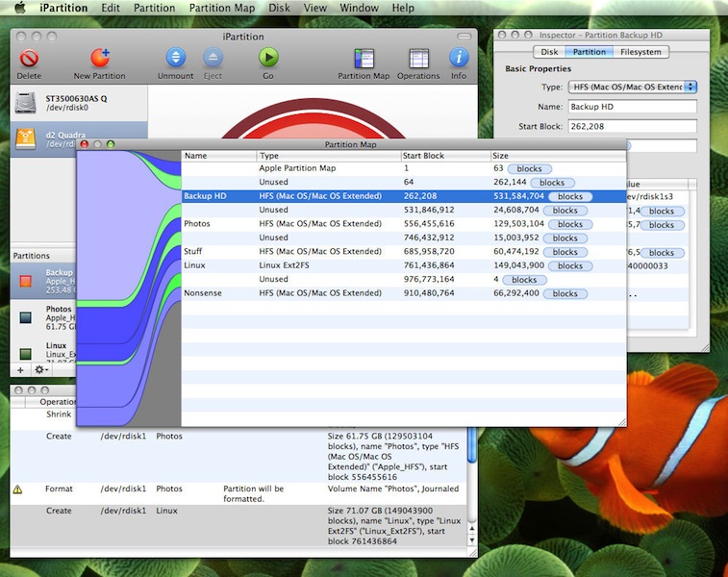Open the gear action menu below Partitions
This screenshot has height=577, width=728.
[x=41, y=369]
